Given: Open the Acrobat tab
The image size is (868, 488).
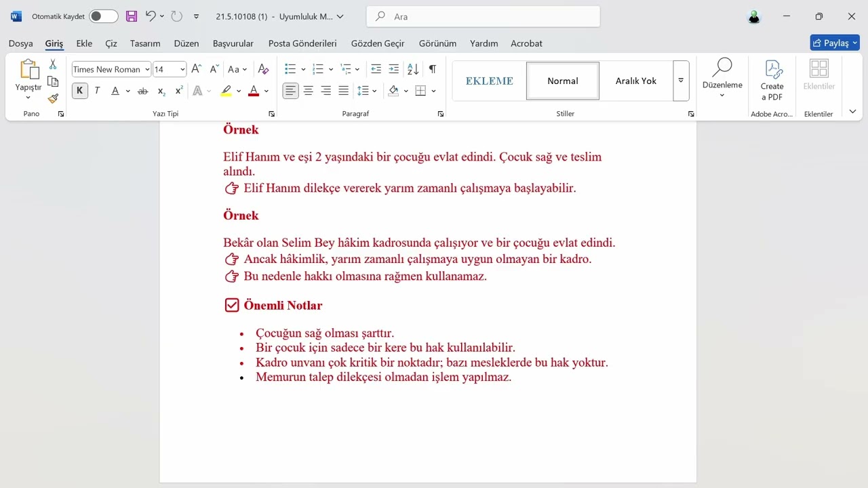Looking at the screenshot, I should 526,43.
